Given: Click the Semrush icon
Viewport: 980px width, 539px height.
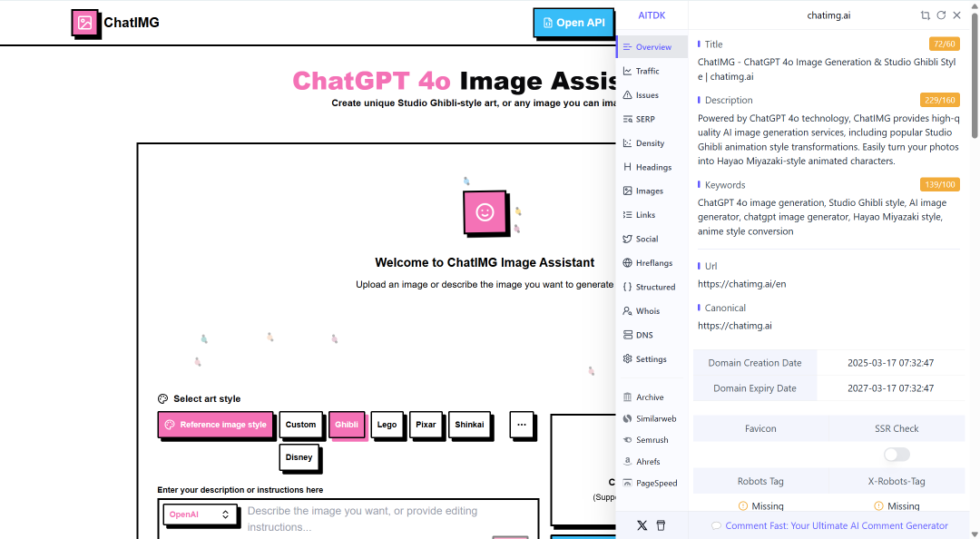Looking at the screenshot, I should point(628,439).
